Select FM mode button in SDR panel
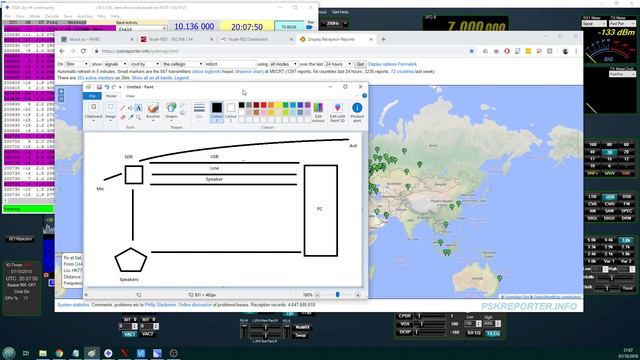 click(x=626, y=204)
